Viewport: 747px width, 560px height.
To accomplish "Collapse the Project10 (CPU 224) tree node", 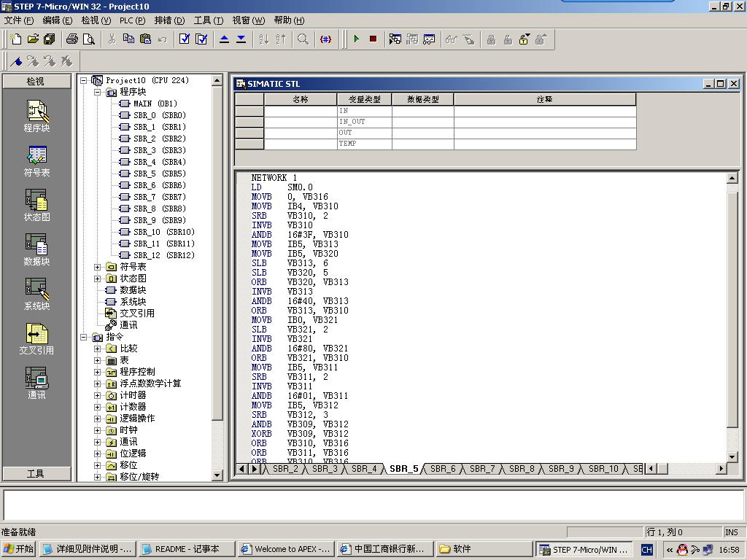I will (x=84, y=80).
